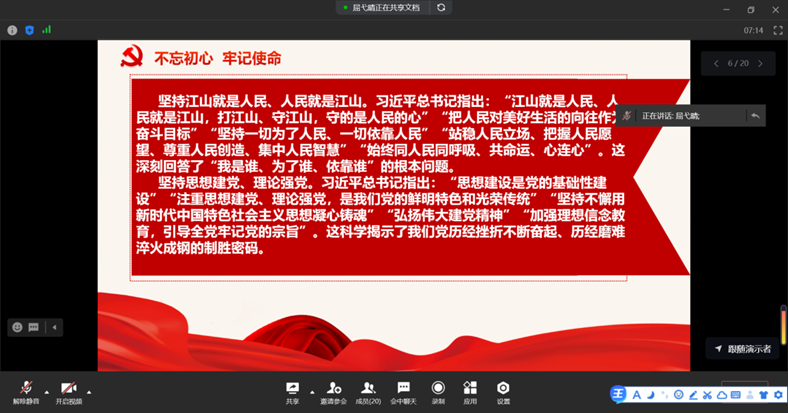The width and height of the screenshot is (788, 413).
Task: Collapse the speaking indicator with arrow button
Action: click(x=755, y=116)
